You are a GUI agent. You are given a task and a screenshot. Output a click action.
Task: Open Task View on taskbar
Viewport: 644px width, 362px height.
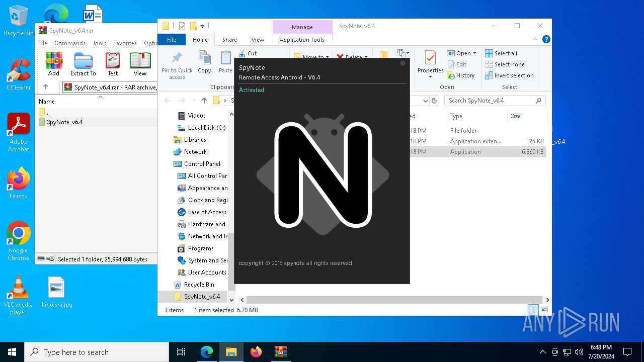(x=182, y=352)
